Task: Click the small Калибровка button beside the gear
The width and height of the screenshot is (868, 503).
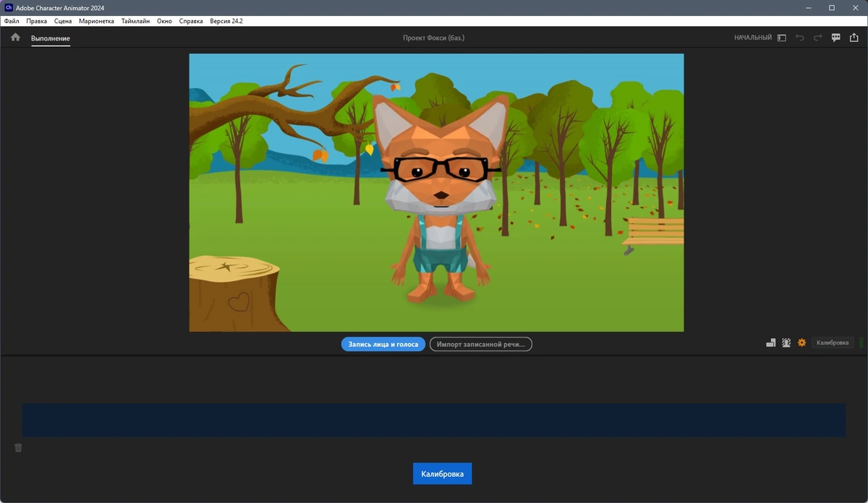Action: (833, 343)
